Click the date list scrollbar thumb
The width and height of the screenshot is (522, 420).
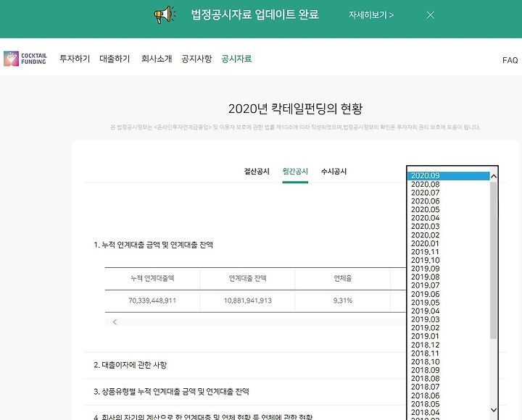pyautogui.click(x=494, y=261)
